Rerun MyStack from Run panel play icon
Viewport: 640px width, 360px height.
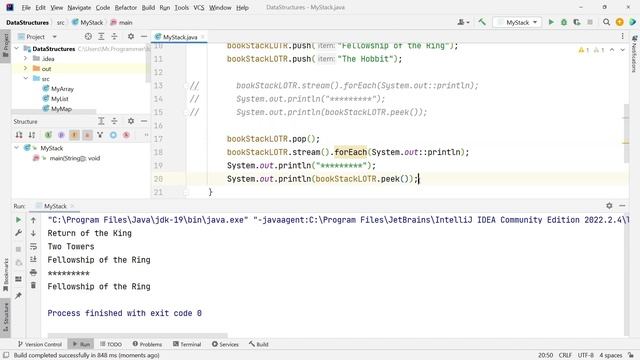click(18, 220)
